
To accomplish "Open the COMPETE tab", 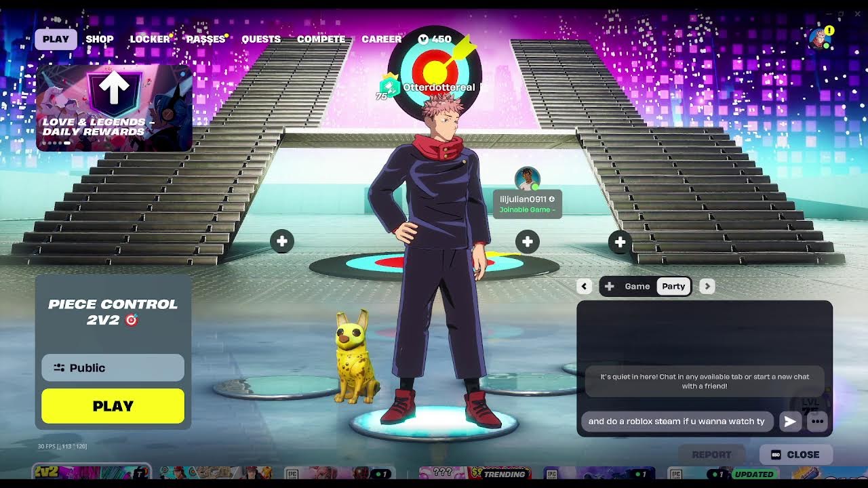I will click(x=321, y=39).
